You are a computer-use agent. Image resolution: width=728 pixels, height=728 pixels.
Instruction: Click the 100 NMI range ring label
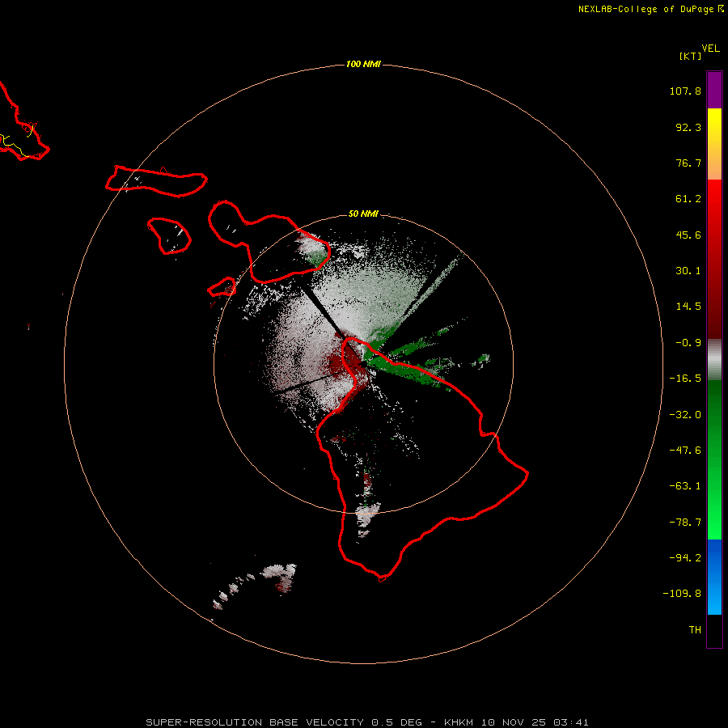(363, 64)
